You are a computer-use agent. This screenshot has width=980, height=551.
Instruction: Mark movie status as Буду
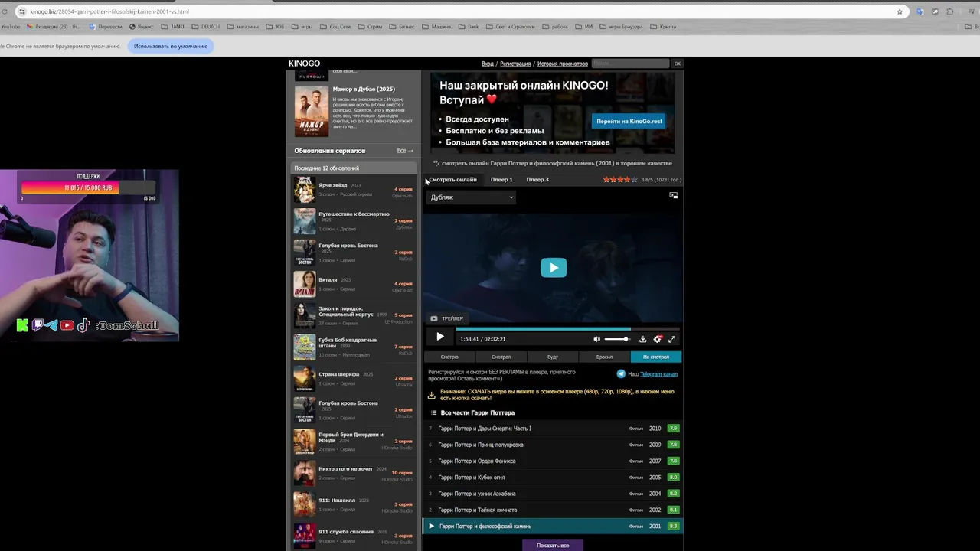tap(553, 357)
